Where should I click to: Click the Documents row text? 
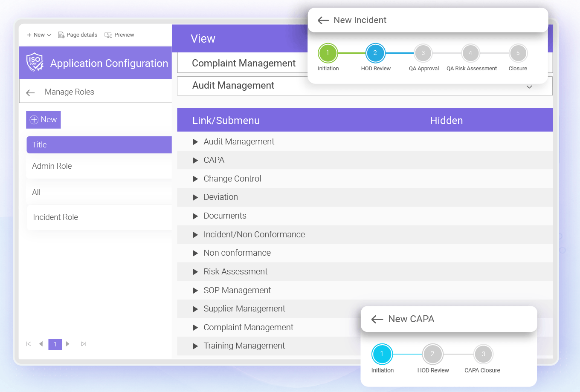(225, 216)
